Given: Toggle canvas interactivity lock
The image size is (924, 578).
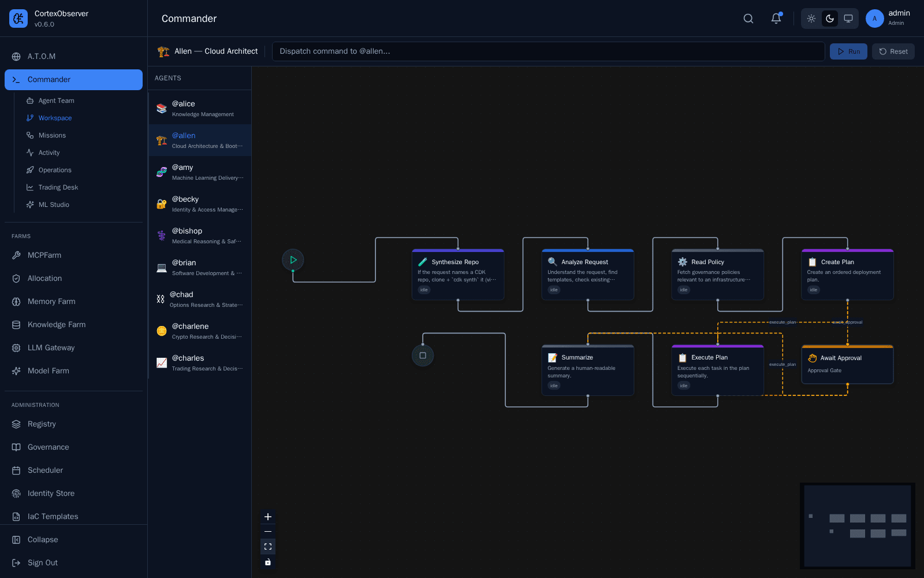Looking at the screenshot, I should coord(268,562).
